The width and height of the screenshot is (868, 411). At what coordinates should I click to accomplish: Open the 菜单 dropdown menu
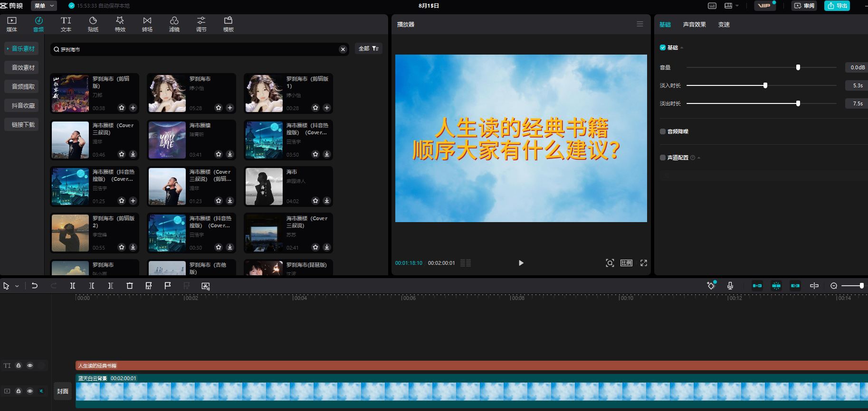[x=44, y=6]
